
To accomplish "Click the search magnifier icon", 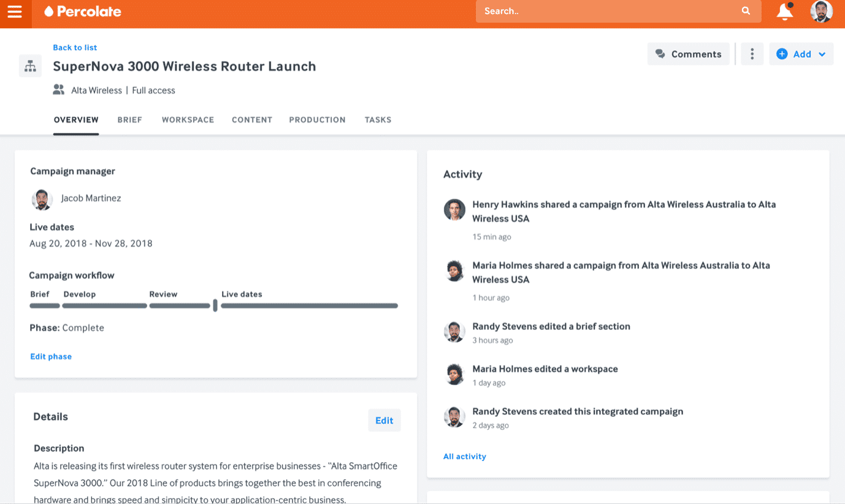I will 746,11.
